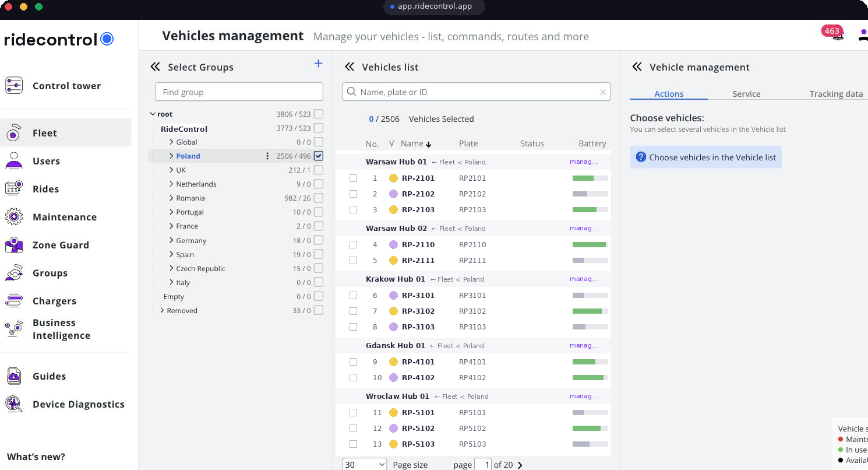The image size is (868, 470).
Task: Uncheck the Poland group checkbox
Action: tap(318, 156)
